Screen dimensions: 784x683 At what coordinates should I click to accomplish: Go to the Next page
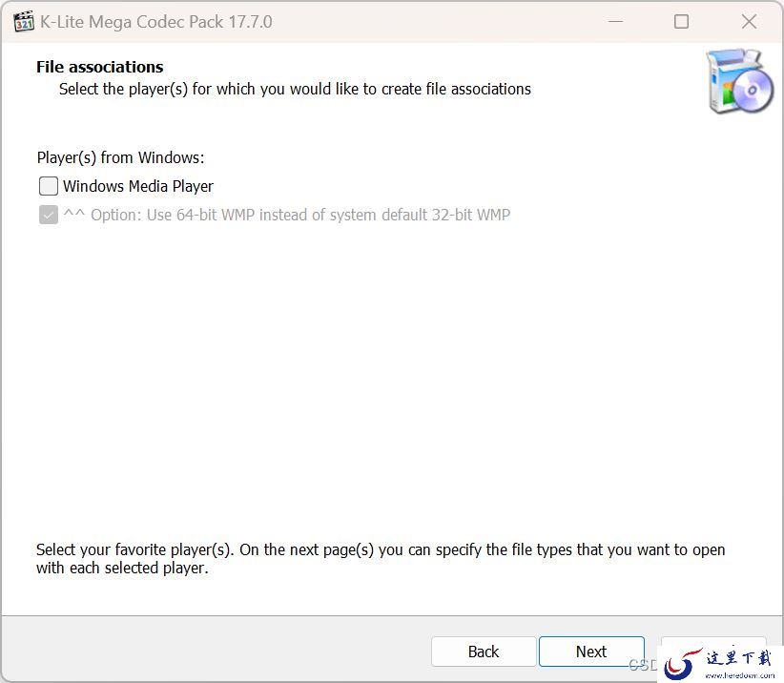(591, 652)
